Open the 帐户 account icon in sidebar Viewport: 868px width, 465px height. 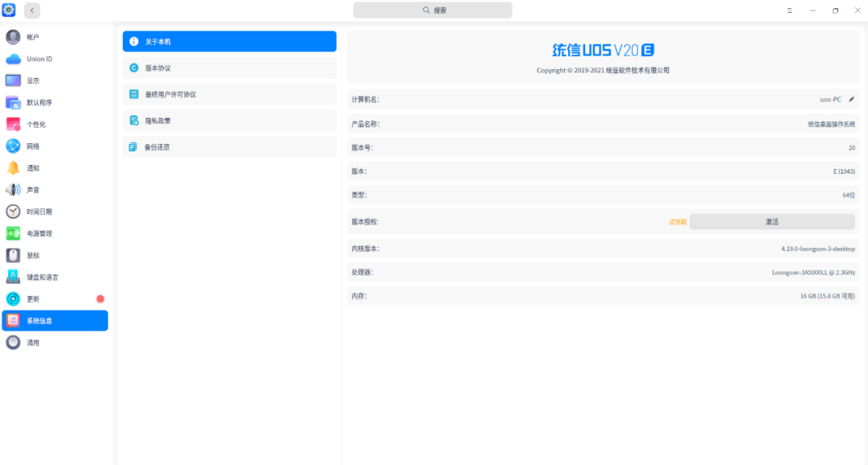13,36
